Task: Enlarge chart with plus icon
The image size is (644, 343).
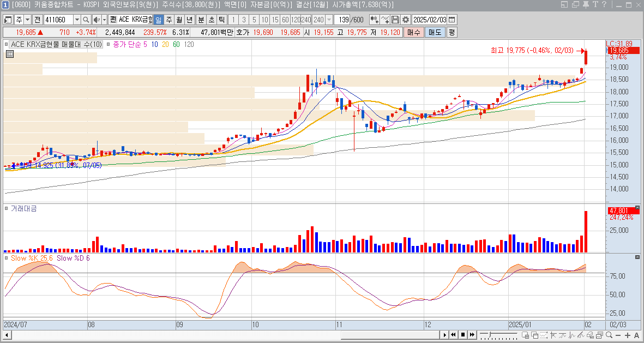Action: click(x=628, y=335)
